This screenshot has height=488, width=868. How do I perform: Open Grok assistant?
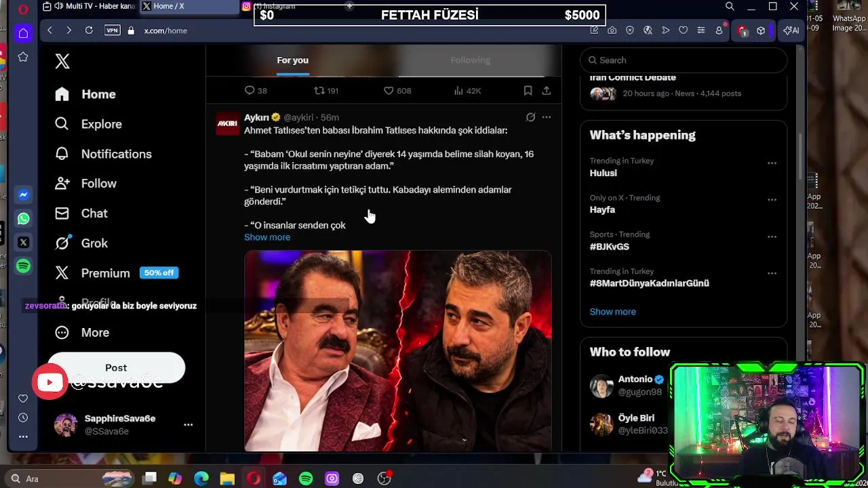point(81,243)
